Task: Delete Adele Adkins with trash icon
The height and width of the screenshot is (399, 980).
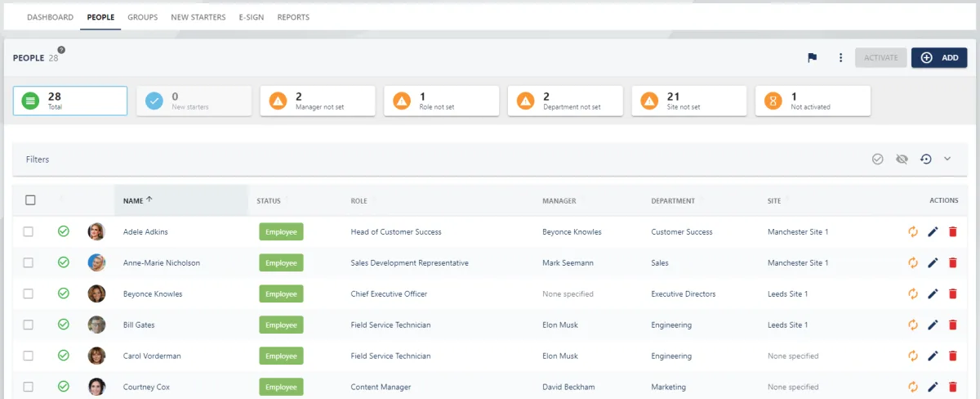Action: pos(952,232)
